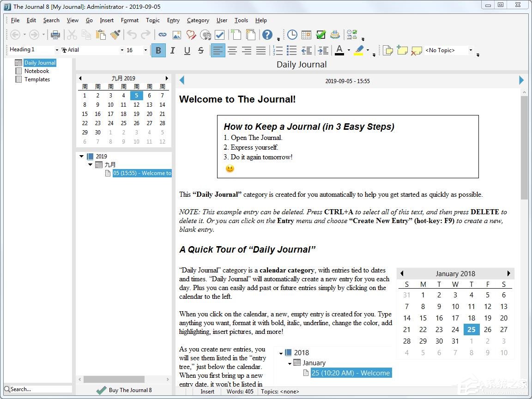The height and width of the screenshot is (399, 532).
Task: Toggle Italic formatting
Action: point(173,50)
